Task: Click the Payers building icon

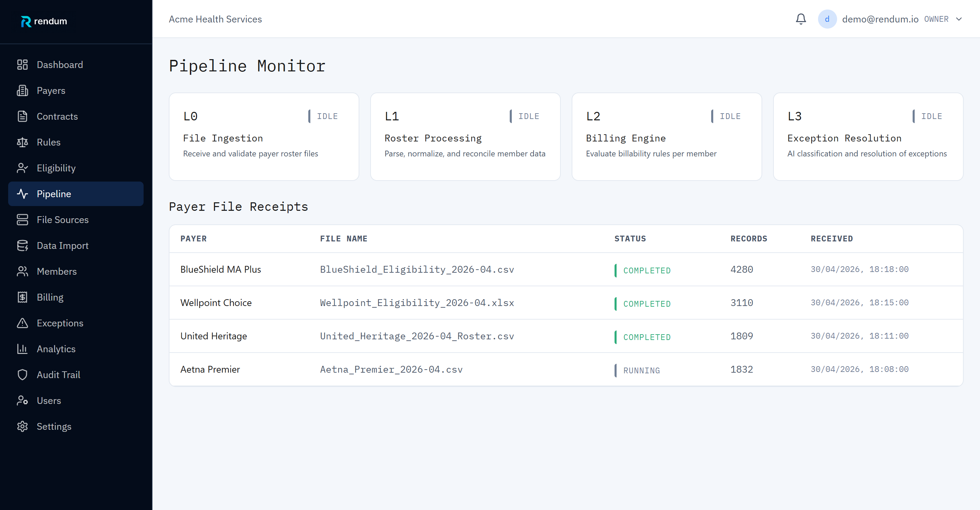Action: [22, 90]
